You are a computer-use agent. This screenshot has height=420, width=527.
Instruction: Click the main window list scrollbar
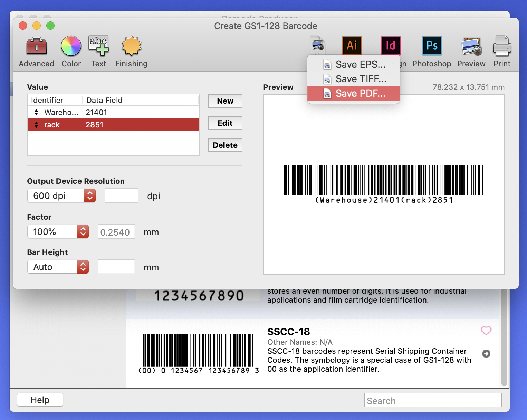click(504, 338)
